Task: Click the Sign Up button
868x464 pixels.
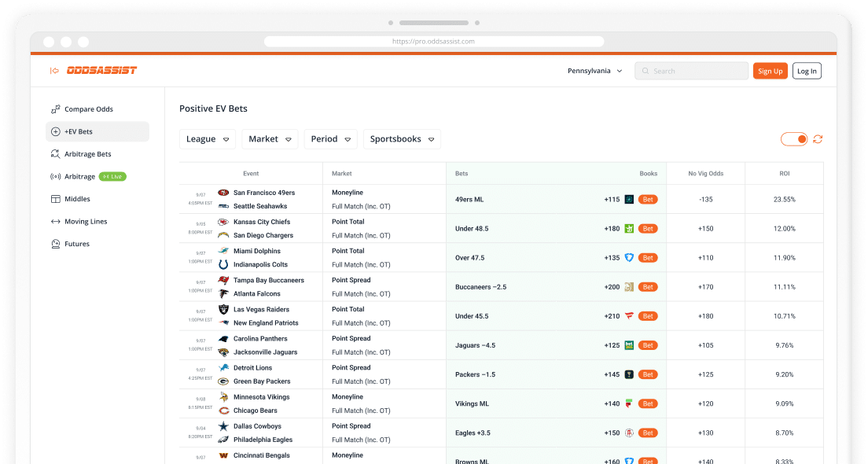Action: coord(770,70)
